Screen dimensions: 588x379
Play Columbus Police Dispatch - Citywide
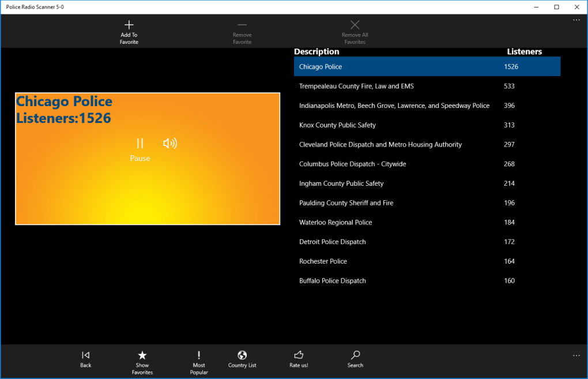(352, 164)
